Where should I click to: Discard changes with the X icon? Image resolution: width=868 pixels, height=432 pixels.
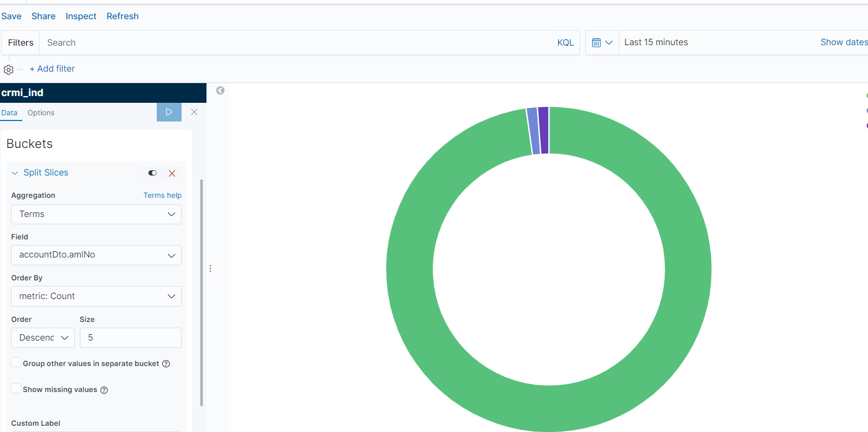(194, 112)
